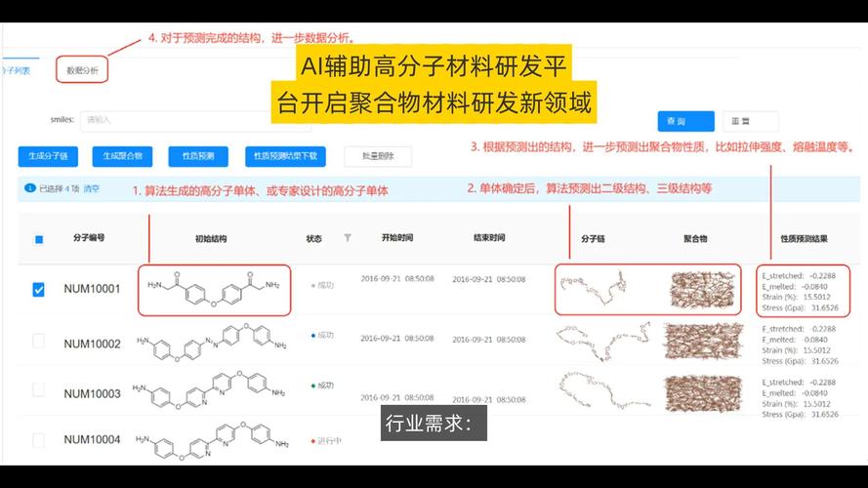Click the 性质预测结果下载 button
Image resolution: width=868 pixels, height=488 pixels.
click(x=285, y=156)
